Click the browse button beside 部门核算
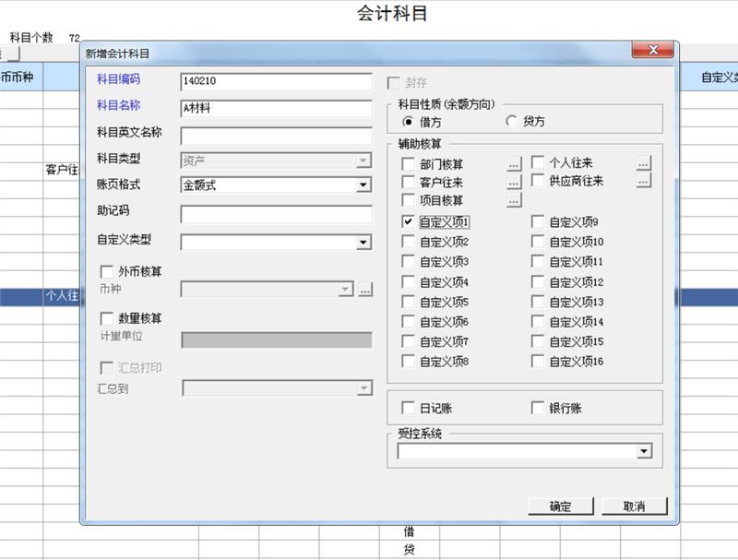 pyautogui.click(x=514, y=164)
